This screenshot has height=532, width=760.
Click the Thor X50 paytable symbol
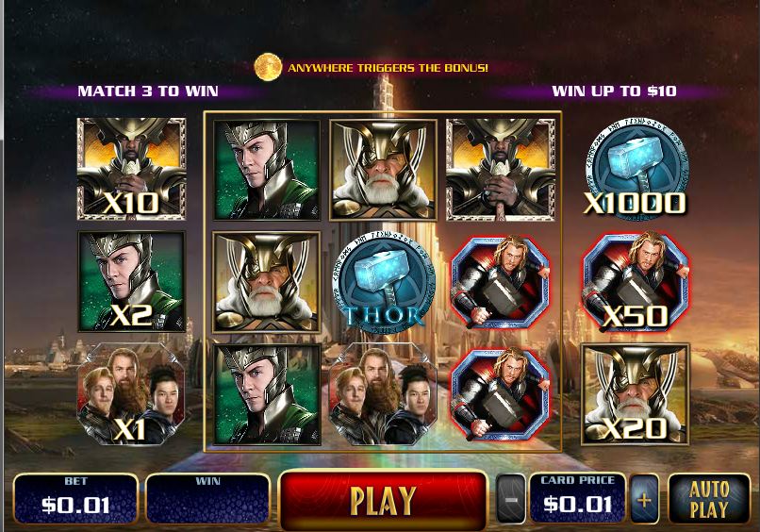(635, 281)
